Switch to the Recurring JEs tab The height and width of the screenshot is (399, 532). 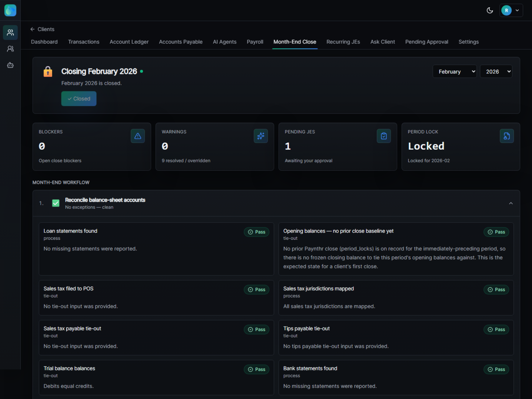pos(343,42)
